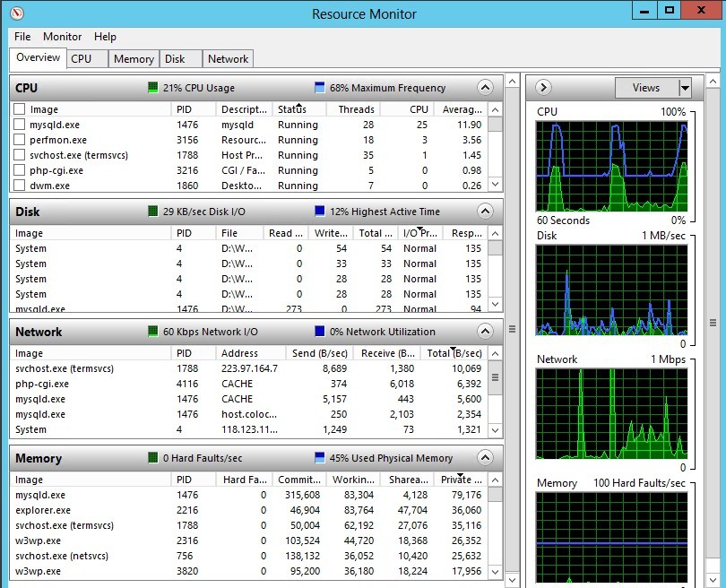Viewport: 726px width, 588px height.
Task: Click the blue Network Utilization indicator square
Action: (319, 331)
